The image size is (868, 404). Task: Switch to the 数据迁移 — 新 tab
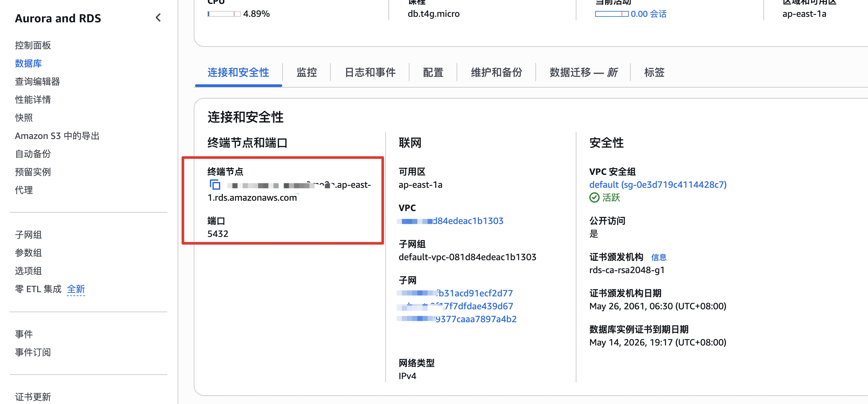pos(583,72)
